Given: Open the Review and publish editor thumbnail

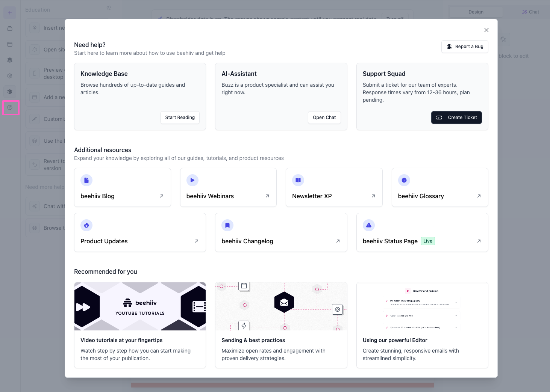Looking at the screenshot, I should pos(422,306).
